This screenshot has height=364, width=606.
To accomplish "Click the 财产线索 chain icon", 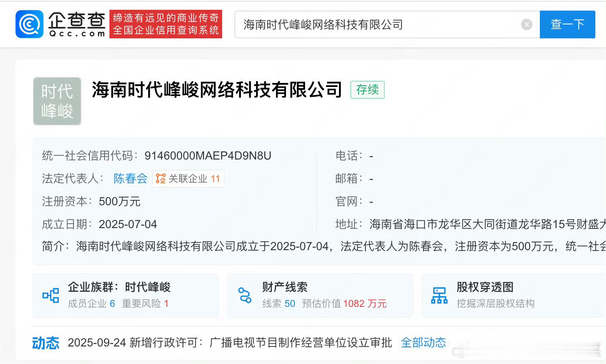I will coord(245,295).
